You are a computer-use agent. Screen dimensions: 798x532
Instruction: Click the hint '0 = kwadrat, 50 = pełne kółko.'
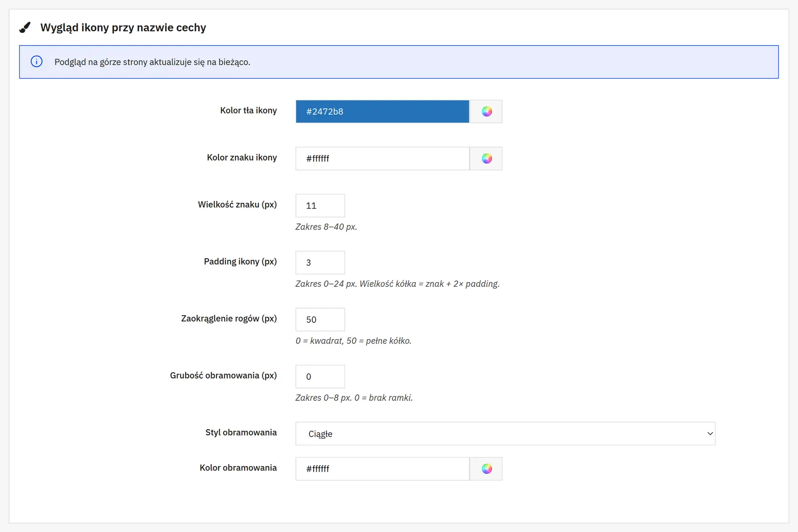353,341
